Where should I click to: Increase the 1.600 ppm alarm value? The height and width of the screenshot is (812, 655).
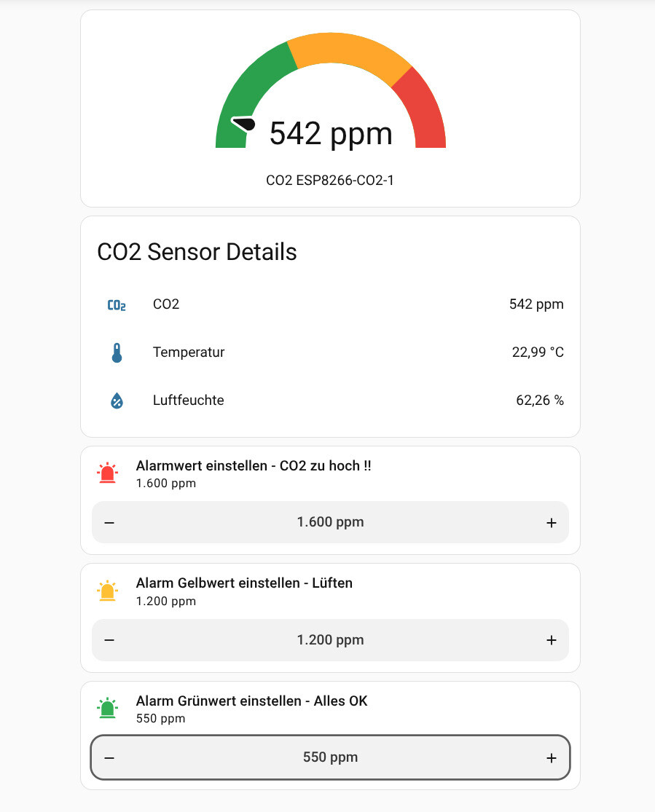[552, 522]
